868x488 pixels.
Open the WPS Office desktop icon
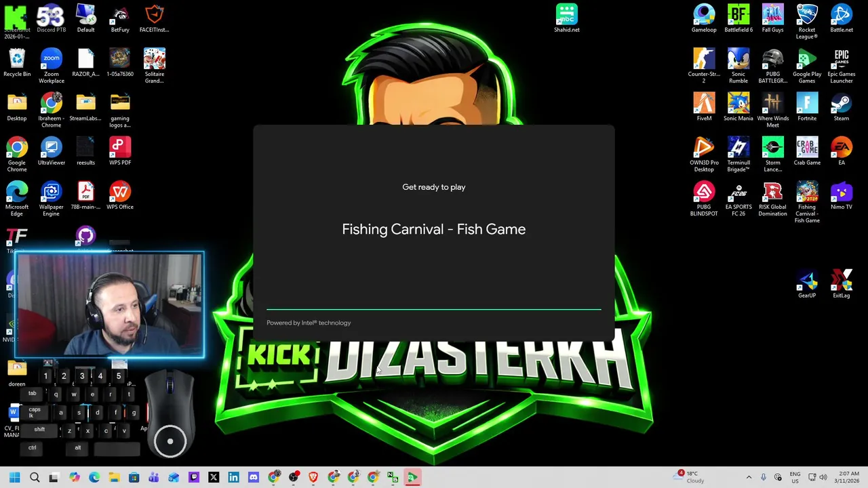pyautogui.click(x=120, y=197)
